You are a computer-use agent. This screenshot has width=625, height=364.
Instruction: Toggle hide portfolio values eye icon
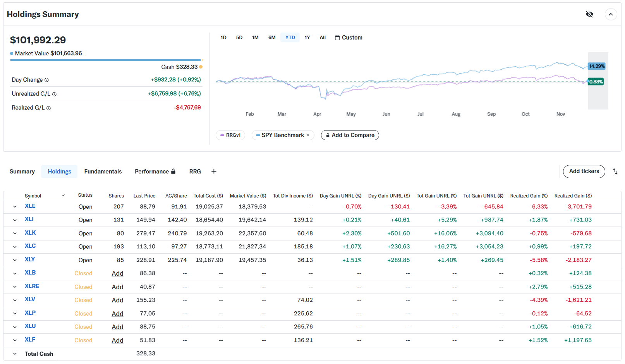pyautogui.click(x=589, y=14)
